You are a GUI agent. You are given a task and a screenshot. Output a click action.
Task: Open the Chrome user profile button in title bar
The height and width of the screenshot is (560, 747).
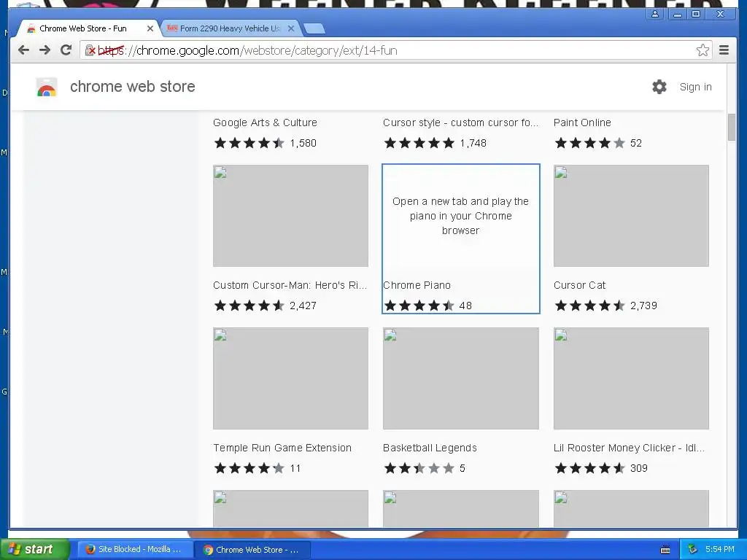click(x=655, y=14)
